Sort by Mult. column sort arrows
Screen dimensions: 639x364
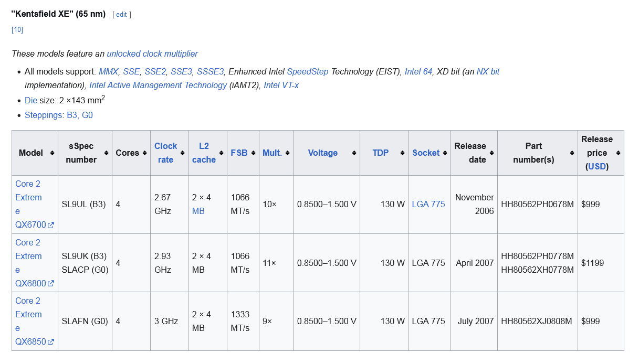(x=287, y=153)
